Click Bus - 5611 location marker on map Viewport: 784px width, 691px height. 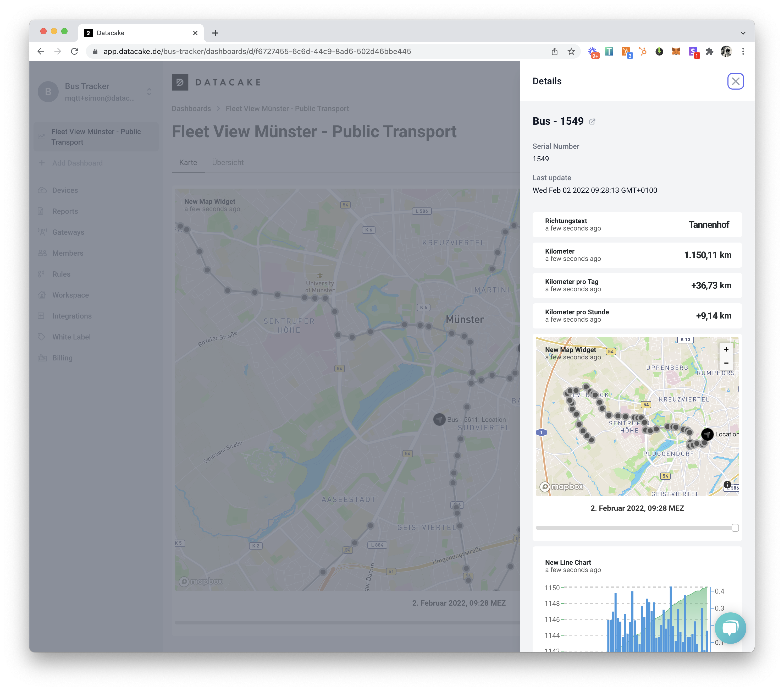pos(440,419)
